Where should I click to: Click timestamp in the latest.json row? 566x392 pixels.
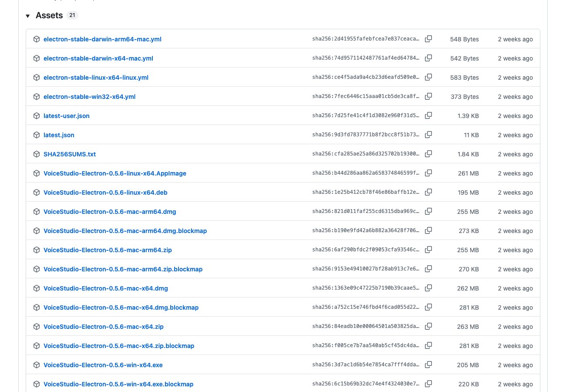click(x=515, y=135)
